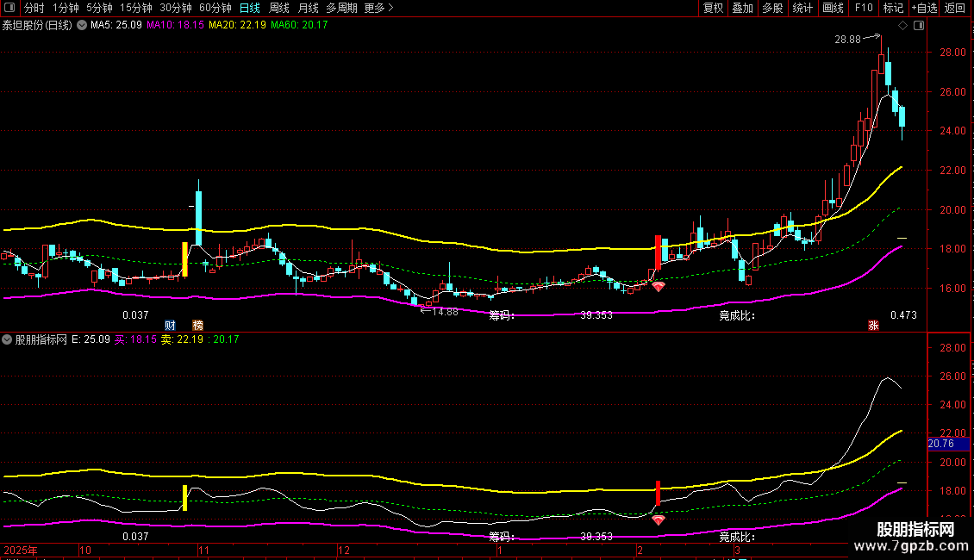Open the F10 company info
974x560 pixels.
coord(864,8)
